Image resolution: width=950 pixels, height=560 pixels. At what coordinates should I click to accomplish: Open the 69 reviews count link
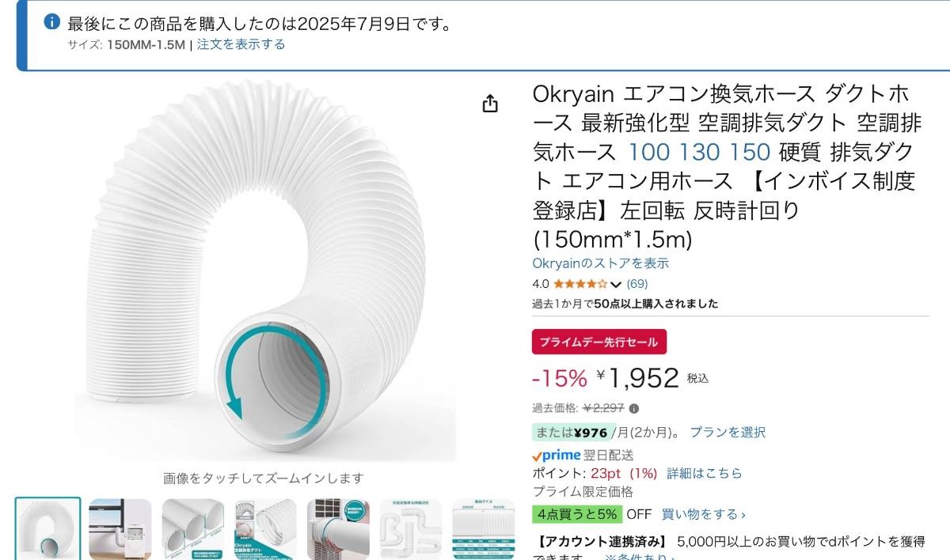636,284
